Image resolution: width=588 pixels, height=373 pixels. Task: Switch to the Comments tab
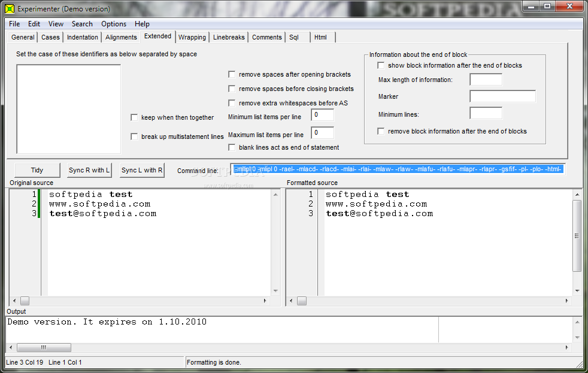click(x=266, y=37)
